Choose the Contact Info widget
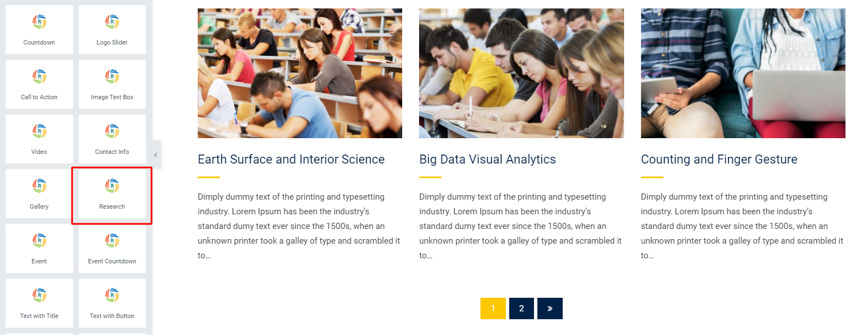 click(112, 139)
